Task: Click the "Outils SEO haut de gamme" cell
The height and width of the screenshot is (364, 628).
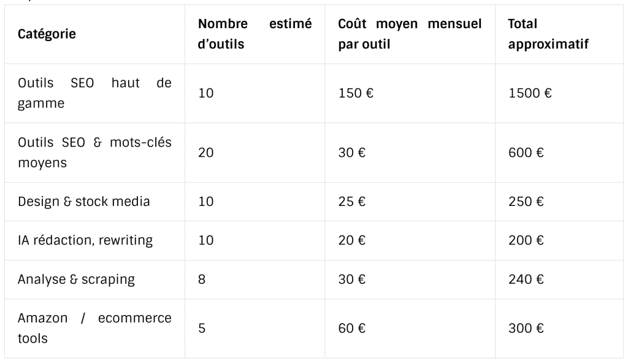Action: (x=94, y=93)
